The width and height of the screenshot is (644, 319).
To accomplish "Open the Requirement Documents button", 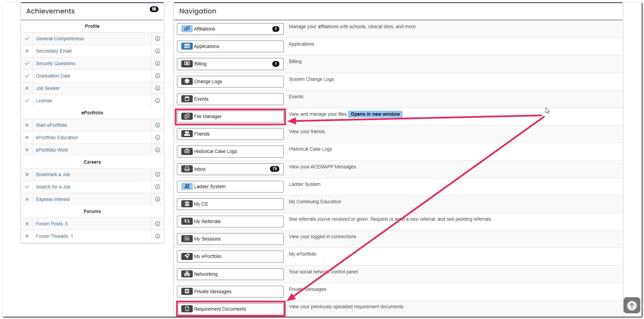I will [230, 309].
